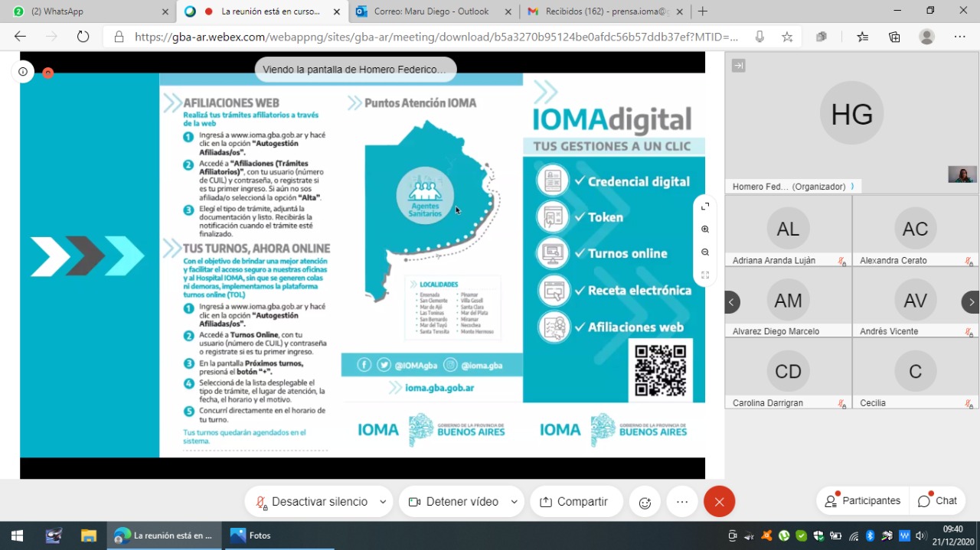Select Alexandra Cerato participant tile
980x550 pixels.
click(x=916, y=231)
